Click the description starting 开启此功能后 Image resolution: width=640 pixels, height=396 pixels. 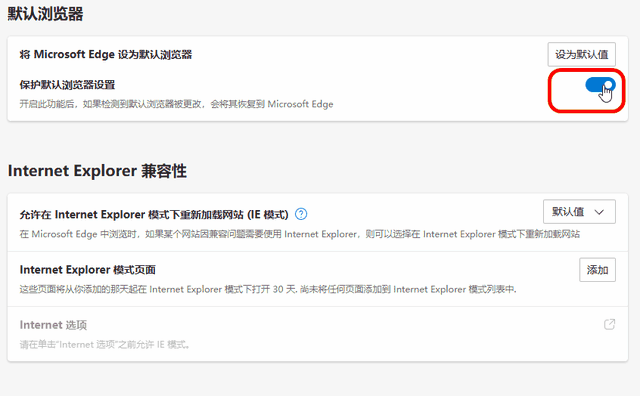(x=176, y=104)
